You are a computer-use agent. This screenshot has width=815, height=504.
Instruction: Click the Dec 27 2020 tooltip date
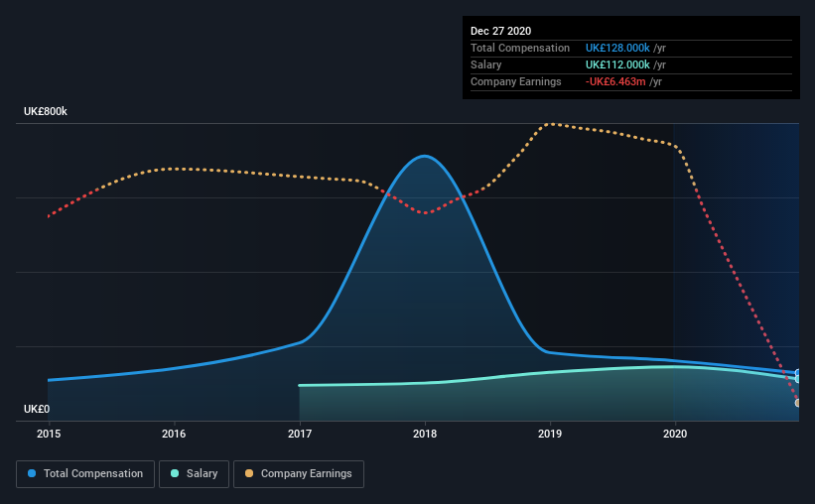(500, 31)
